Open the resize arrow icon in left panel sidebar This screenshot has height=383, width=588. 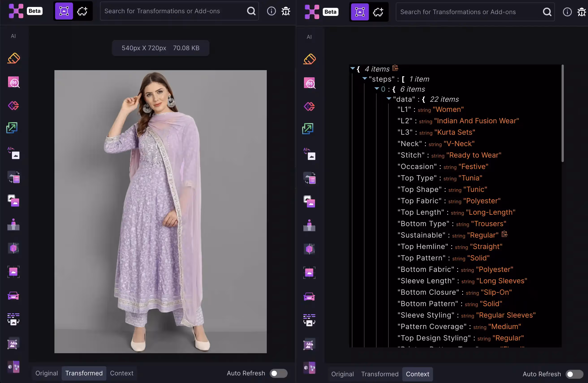click(x=12, y=128)
